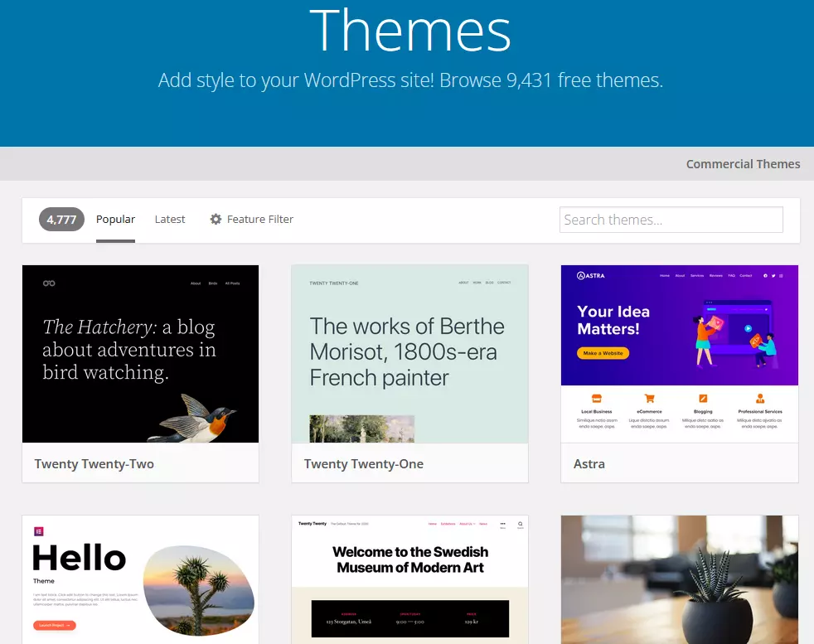Open the Twenty Twenty-One theme preview thumbnail

click(409, 354)
